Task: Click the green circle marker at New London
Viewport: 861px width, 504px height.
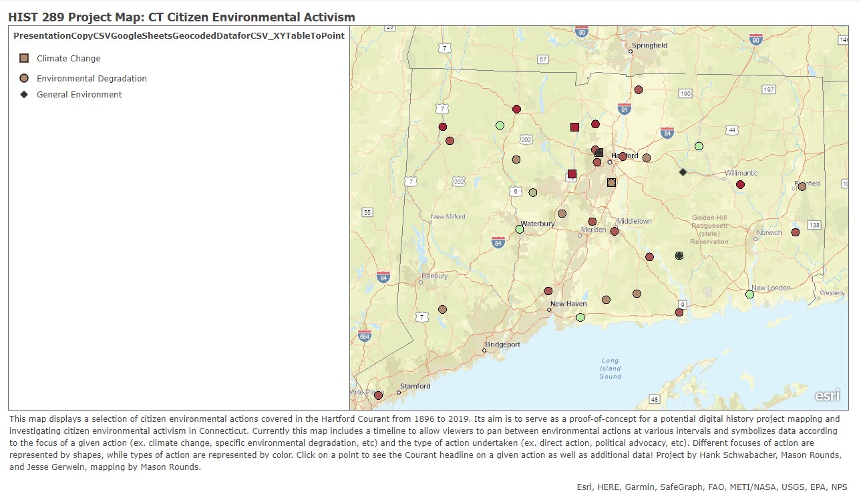Action: click(749, 294)
